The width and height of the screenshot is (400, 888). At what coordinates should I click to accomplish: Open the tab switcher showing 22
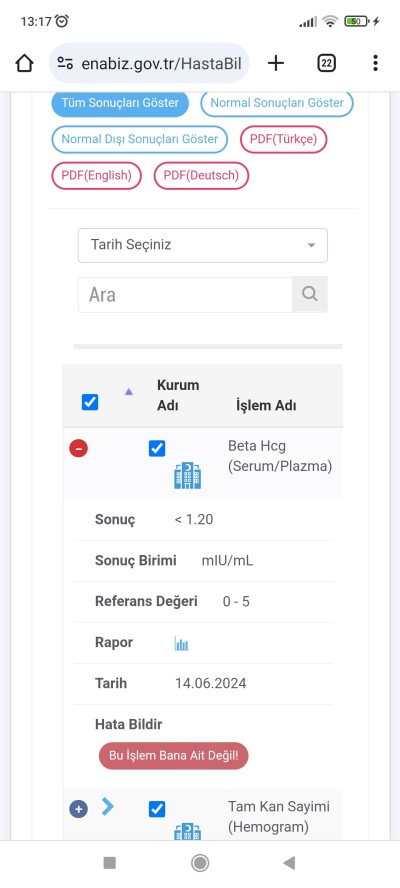point(326,63)
